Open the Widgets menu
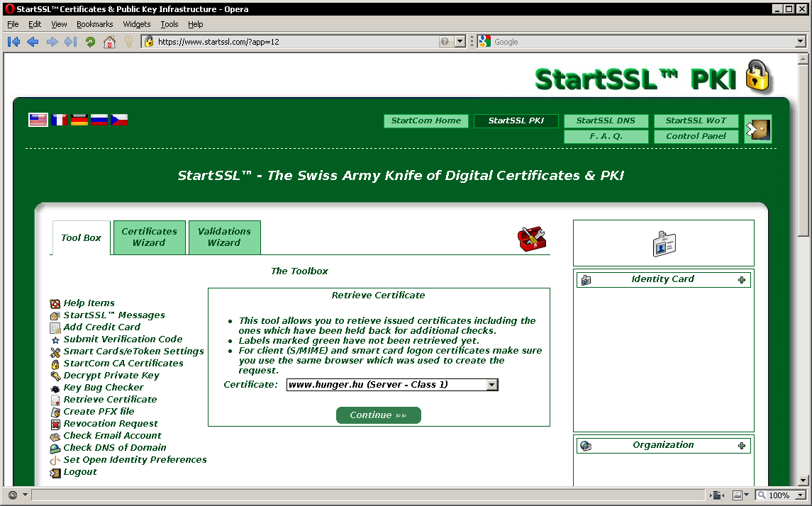Screen dimensions: 812x506 point(137,24)
